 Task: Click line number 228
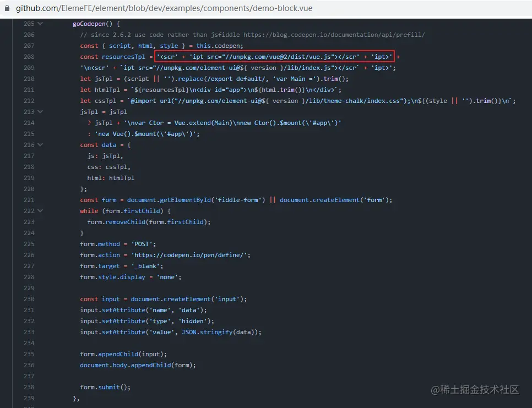tap(29, 277)
